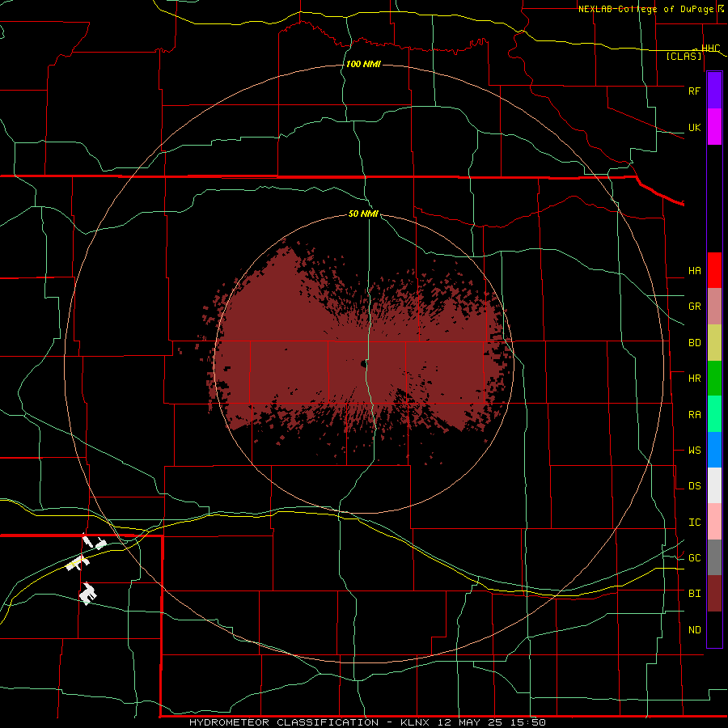Click the BD yellow legend swatch
This screenshot has width=728, height=728.
point(714,343)
